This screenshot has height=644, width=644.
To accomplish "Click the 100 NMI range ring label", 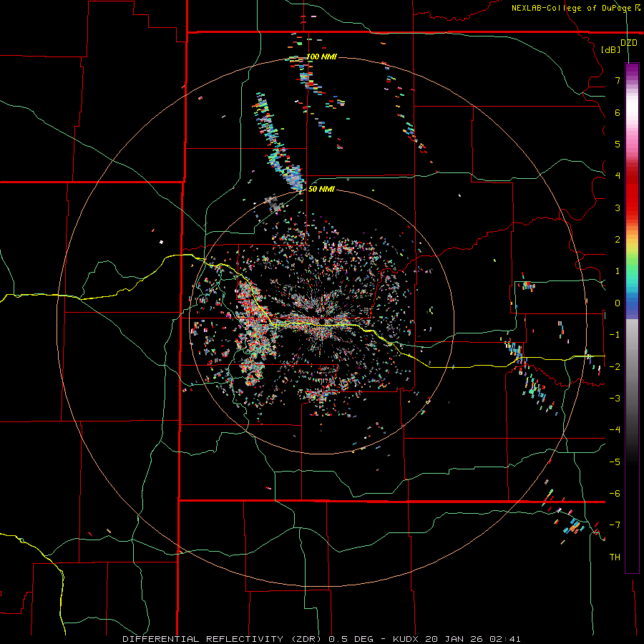I will click(321, 57).
